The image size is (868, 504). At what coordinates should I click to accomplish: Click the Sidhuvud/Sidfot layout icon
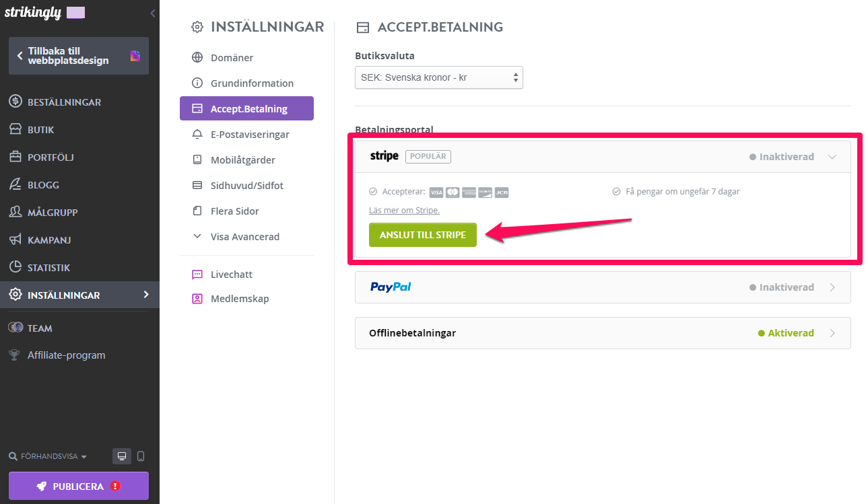[197, 185]
